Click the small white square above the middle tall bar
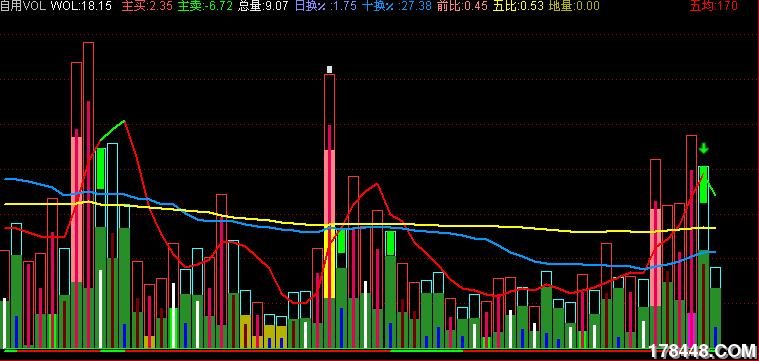This screenshot has width=759, height=361. point(330,69)
